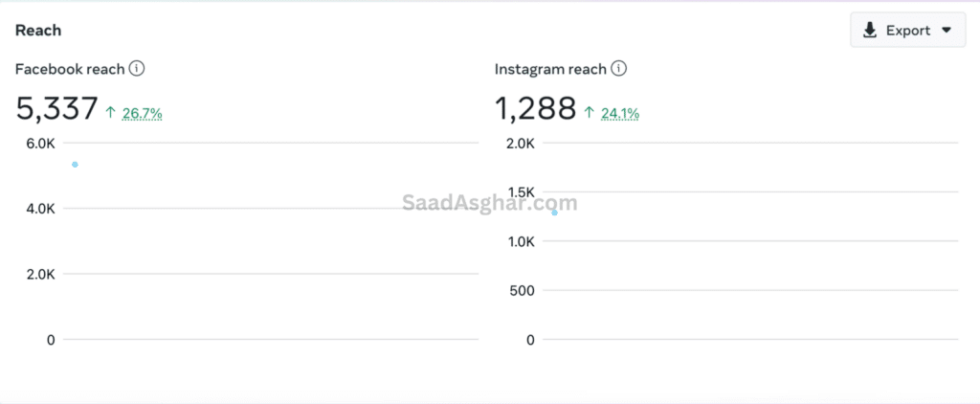The width and height of the screenshot is (980, 404).
Task: Click the 1,288 Instagram reach total
Action: pos(536,109)
